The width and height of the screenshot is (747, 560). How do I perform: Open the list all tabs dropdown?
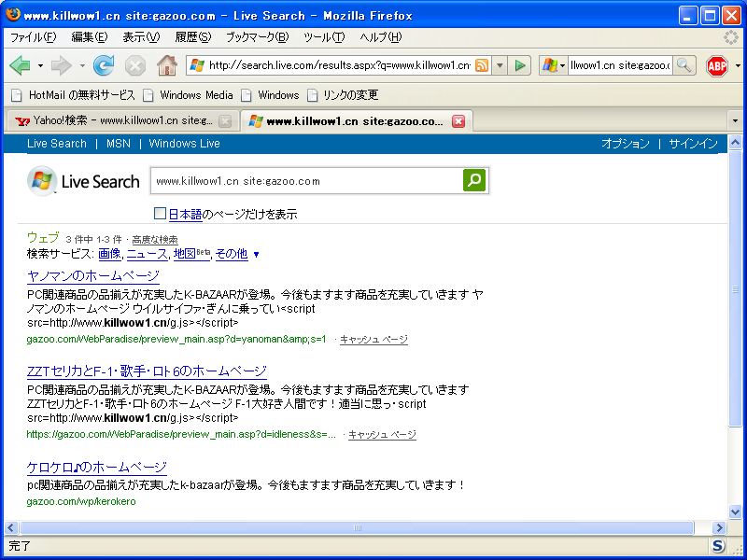[735, 121]
